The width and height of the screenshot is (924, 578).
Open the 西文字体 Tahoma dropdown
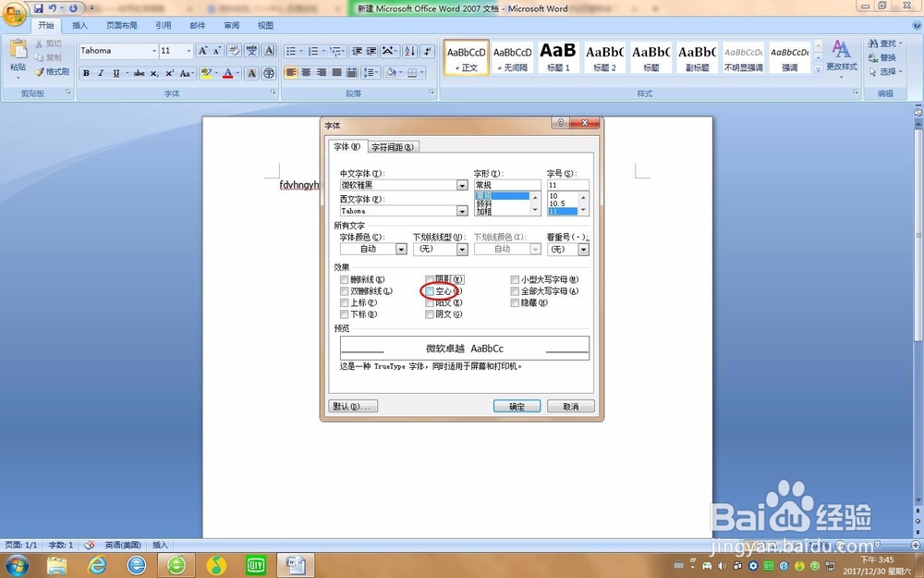coord(462,211)
